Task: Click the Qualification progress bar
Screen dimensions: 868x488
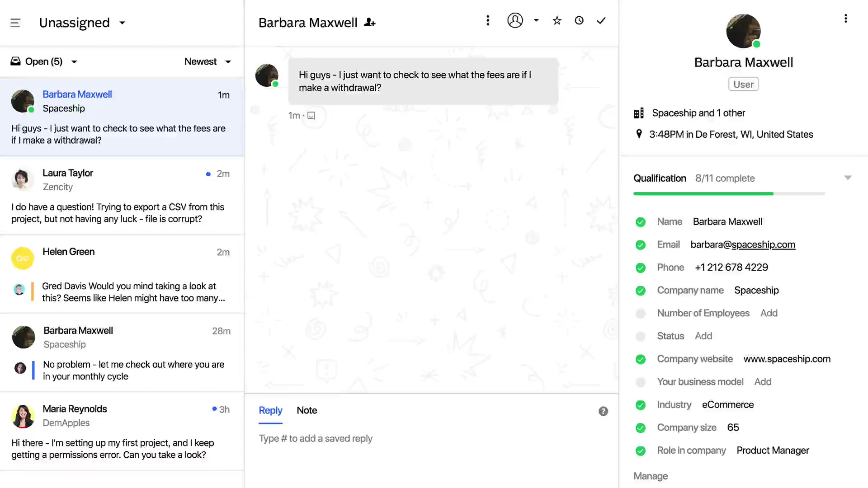Action: [729, 193]
